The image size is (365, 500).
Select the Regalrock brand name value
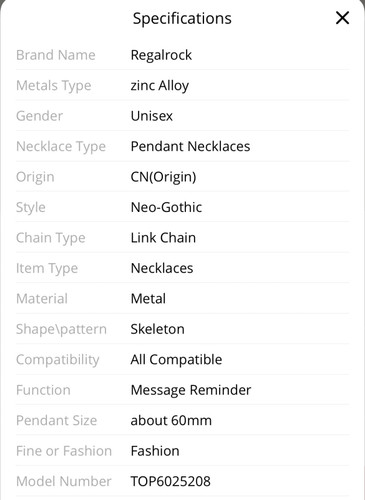(161, 55)
